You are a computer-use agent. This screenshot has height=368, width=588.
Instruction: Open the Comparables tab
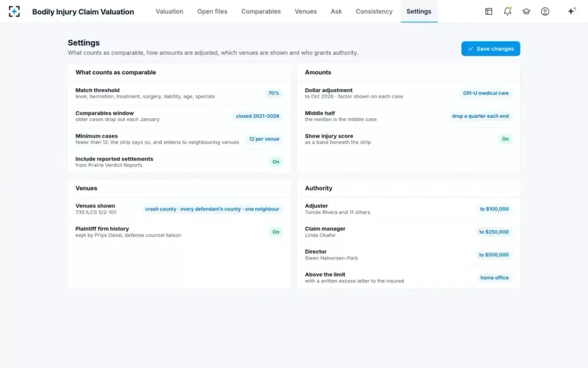coord(261,11)
